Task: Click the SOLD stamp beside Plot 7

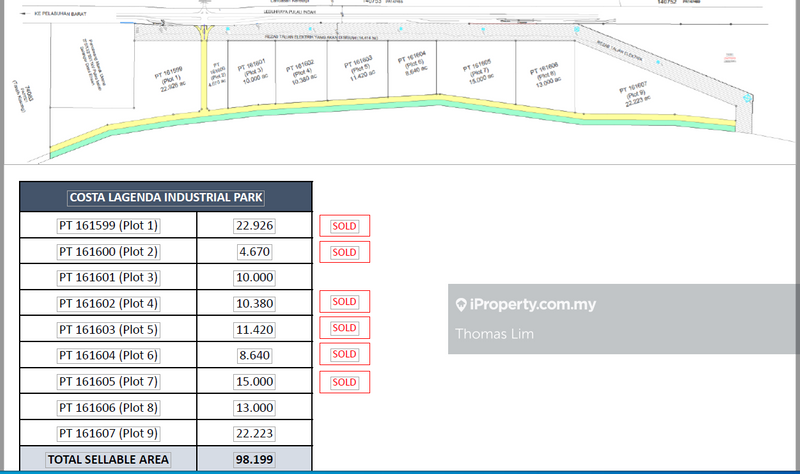Action: (344, 382)
